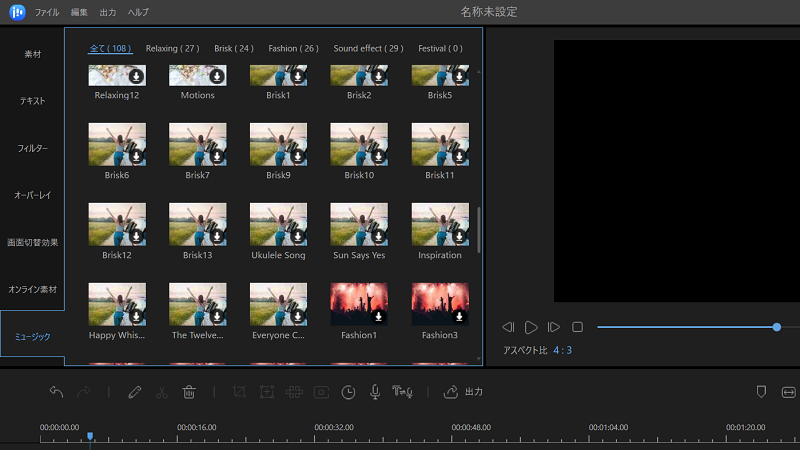Download the Fashion1 music track
The image size is (800, 450).
[x=378, y=316]
